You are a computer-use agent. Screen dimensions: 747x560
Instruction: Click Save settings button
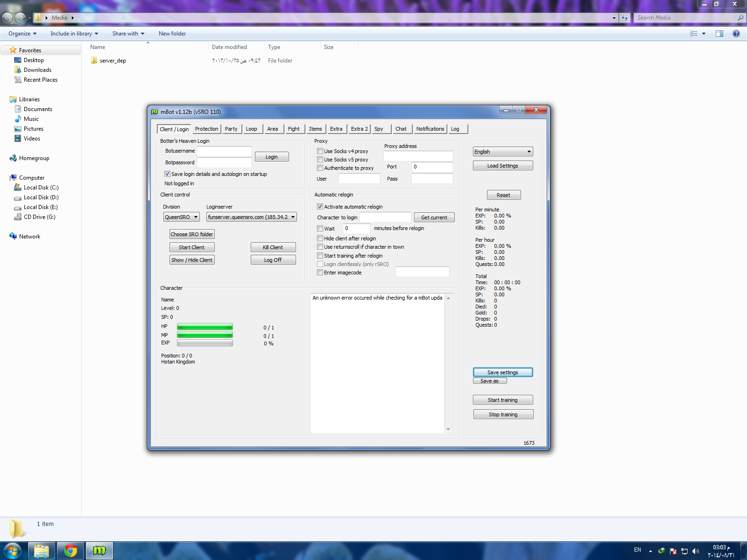pyautogui.click(x=503, y=372)
